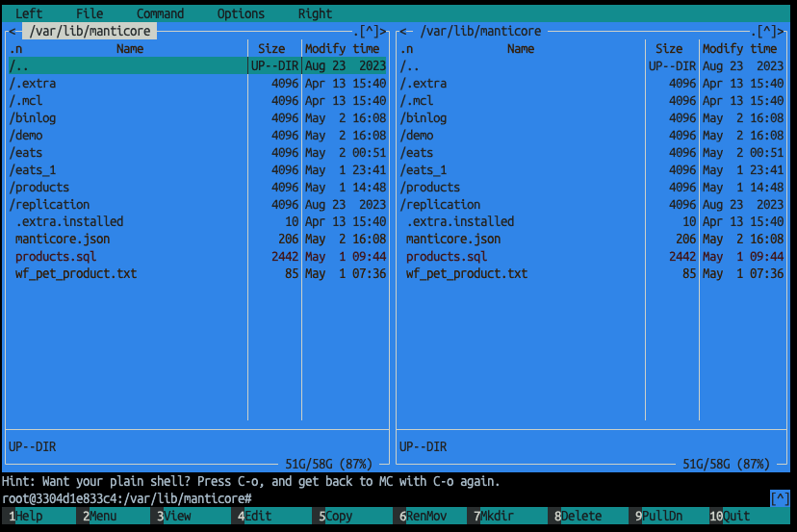The image size is (797, 532).
Task: Open the Command menu
Action: 160,13
